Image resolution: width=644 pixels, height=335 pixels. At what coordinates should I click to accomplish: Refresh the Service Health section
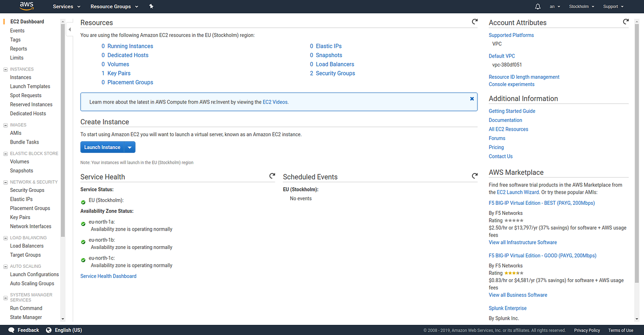coord(272,176)
